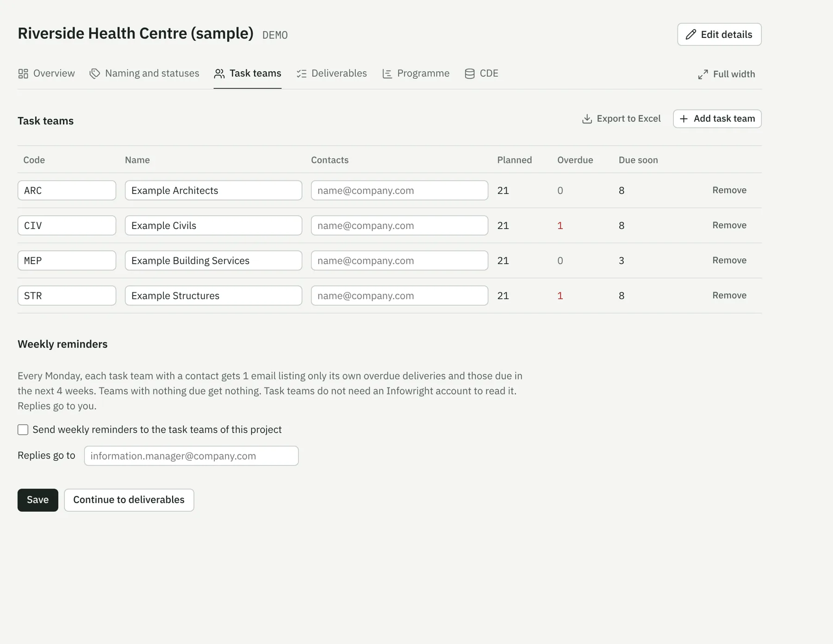Click the red overdue count for STR
This screenshot has height=644, width=833.
pos(560,296)
